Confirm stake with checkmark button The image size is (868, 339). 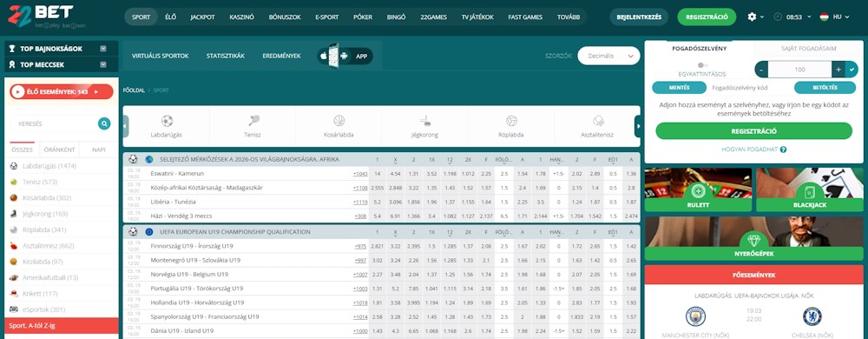click(x=852, y=70)
